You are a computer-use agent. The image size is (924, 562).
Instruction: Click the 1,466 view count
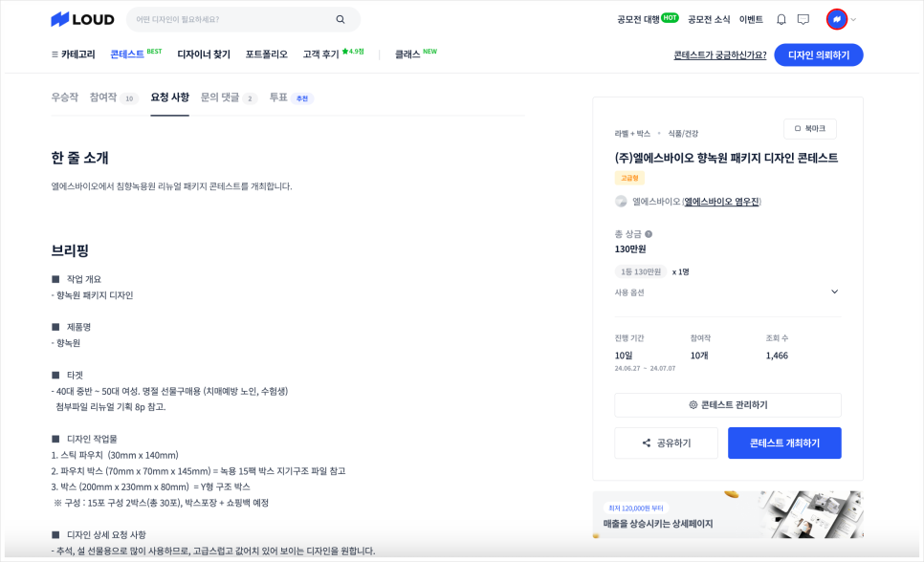click(x=777, y=356)
